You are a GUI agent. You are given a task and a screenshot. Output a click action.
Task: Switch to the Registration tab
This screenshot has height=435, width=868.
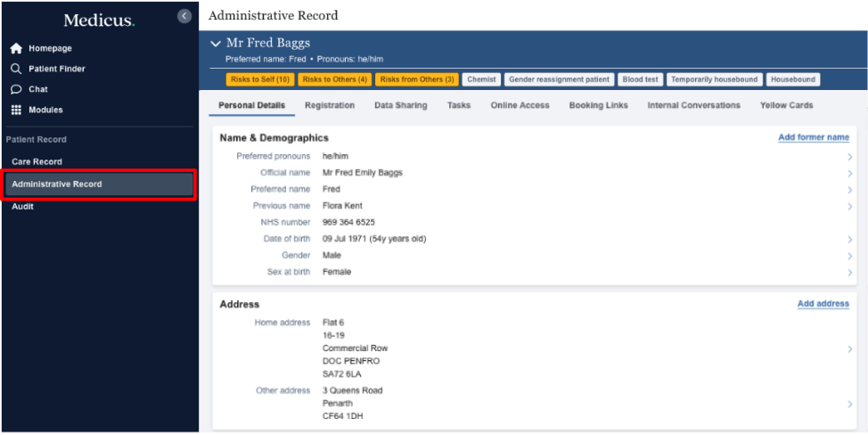coord(329,105)
